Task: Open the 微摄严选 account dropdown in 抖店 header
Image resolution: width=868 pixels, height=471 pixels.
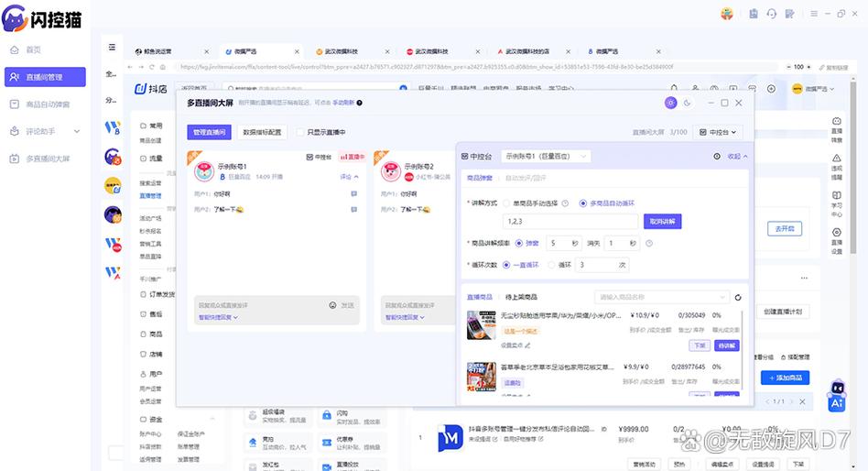Action: click(813, 89)
